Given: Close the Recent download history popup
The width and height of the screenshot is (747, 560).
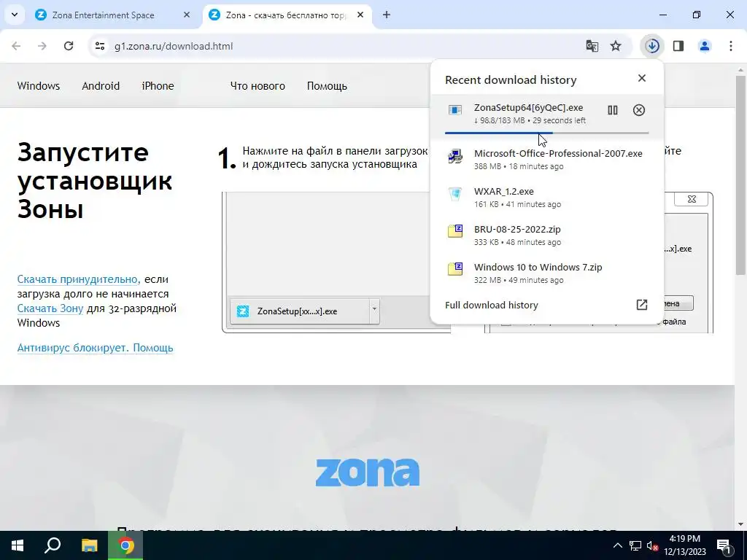Looking at the screenshot, I should 642,78.
